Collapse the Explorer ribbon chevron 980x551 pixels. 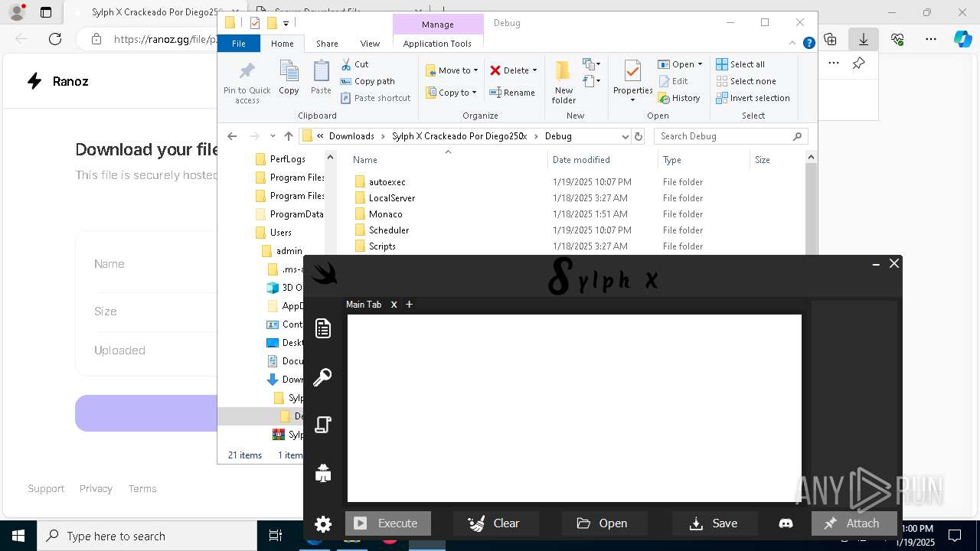793,44
